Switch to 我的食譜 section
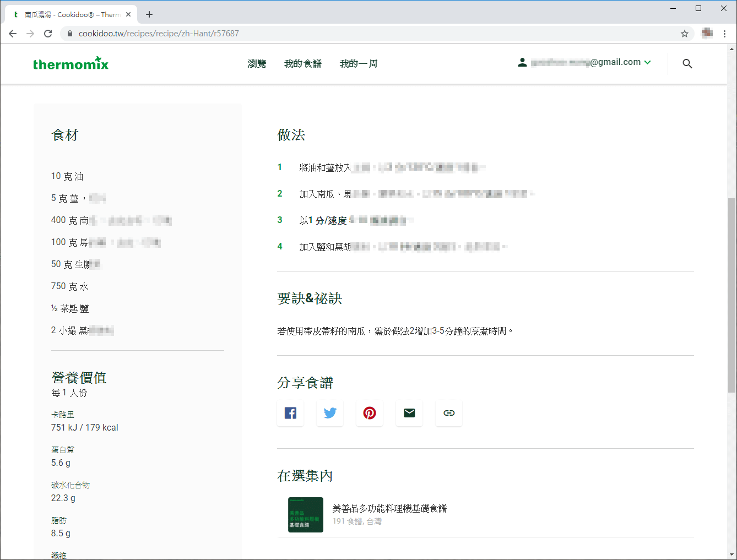Viewport: 737px width, 560px height. pos(302,63)
